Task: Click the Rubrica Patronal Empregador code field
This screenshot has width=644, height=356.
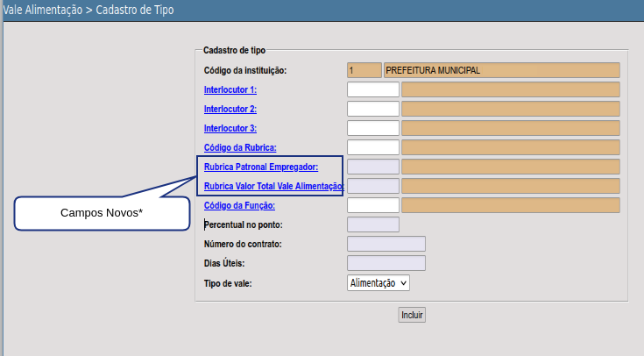Action: (x=373, y=167)
